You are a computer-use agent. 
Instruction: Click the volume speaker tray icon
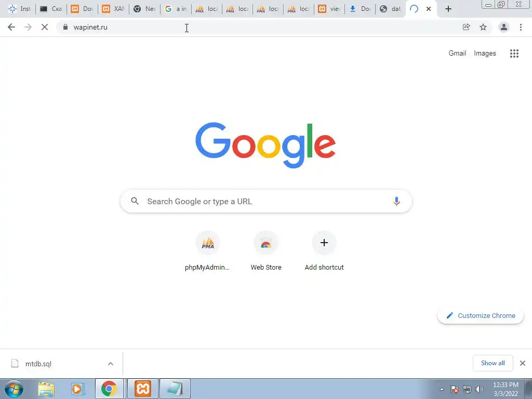(480, 389)
